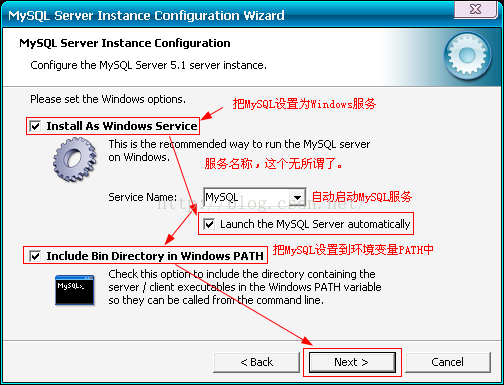Image resolution: width=504 pixels, height=385 pixels.
Task: Cancel the configuration wizard
Action: click(448, 362)
